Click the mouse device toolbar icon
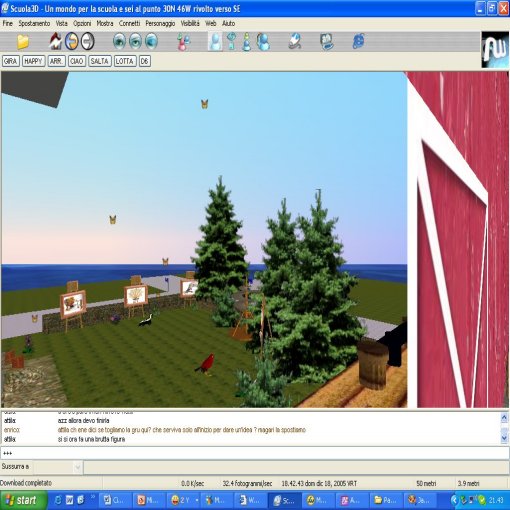 [x=295, y=41]
